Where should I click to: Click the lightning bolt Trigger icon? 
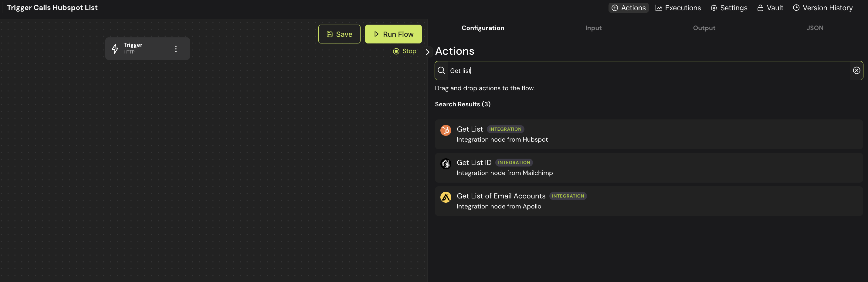click(x=115, y=49)
